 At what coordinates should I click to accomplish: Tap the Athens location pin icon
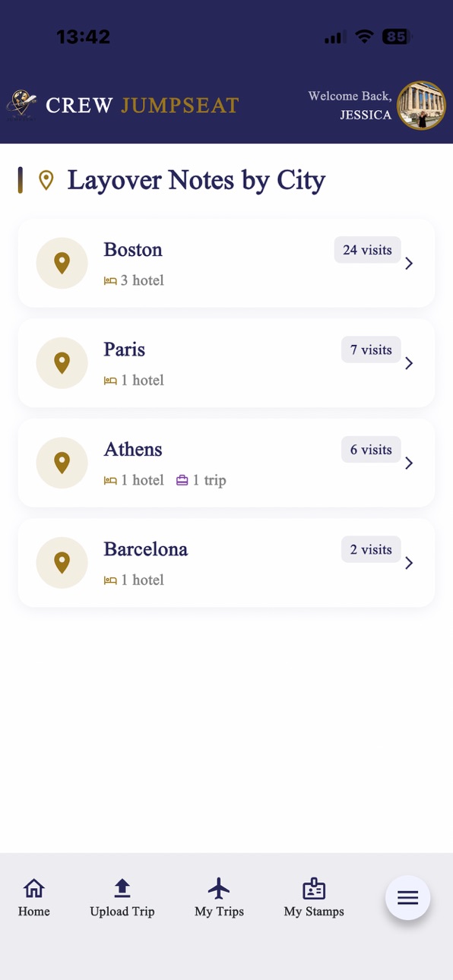[62, 463]
